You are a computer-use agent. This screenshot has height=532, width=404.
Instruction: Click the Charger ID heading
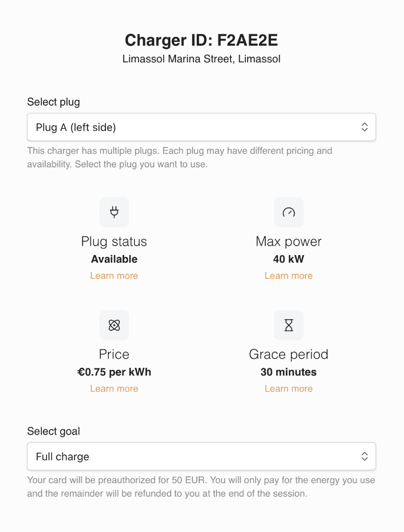(x=202, y=40)
